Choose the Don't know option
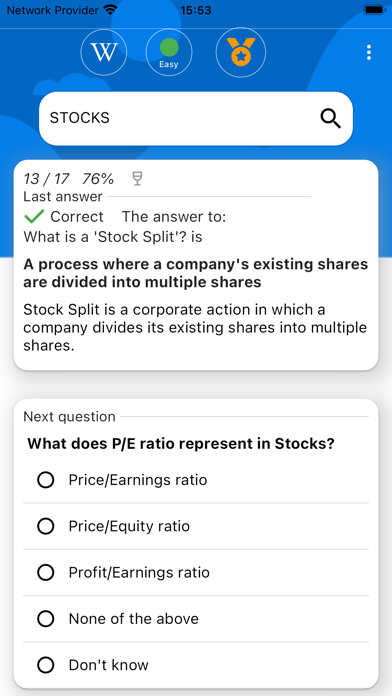 [196, 665]
